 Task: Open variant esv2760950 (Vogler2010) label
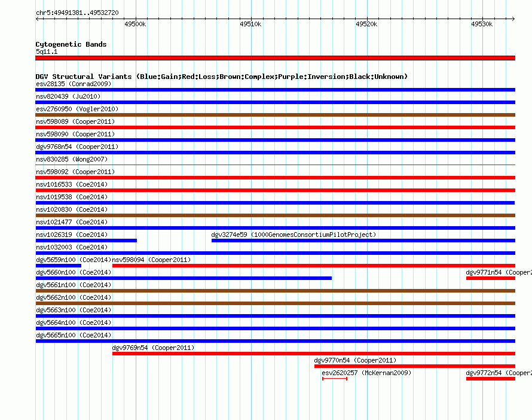point(77,109)
